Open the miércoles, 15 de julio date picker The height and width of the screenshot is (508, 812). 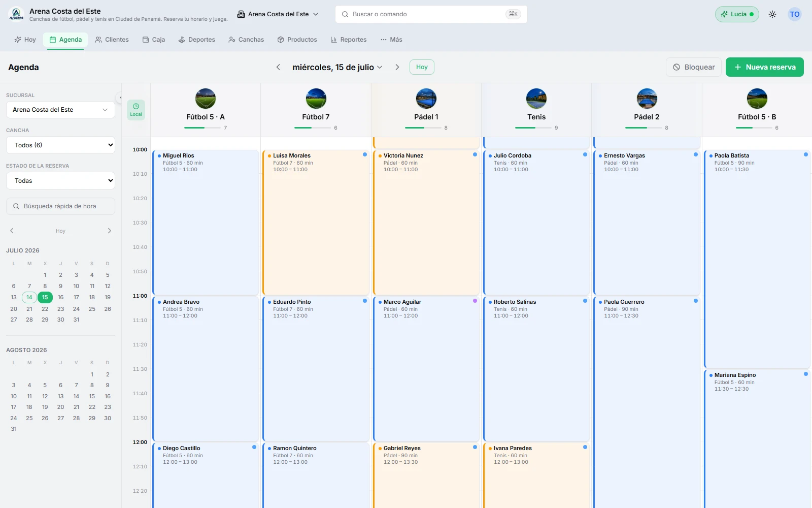[337, 67]
